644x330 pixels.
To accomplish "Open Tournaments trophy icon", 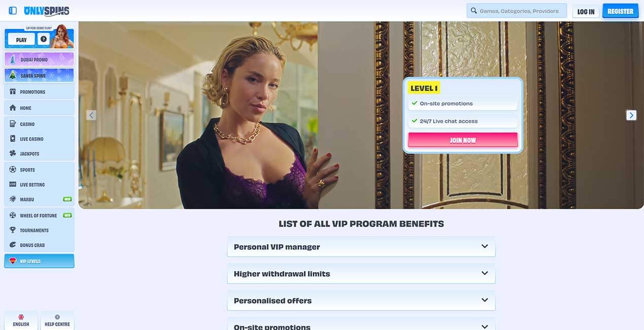I will click(13, 230).
